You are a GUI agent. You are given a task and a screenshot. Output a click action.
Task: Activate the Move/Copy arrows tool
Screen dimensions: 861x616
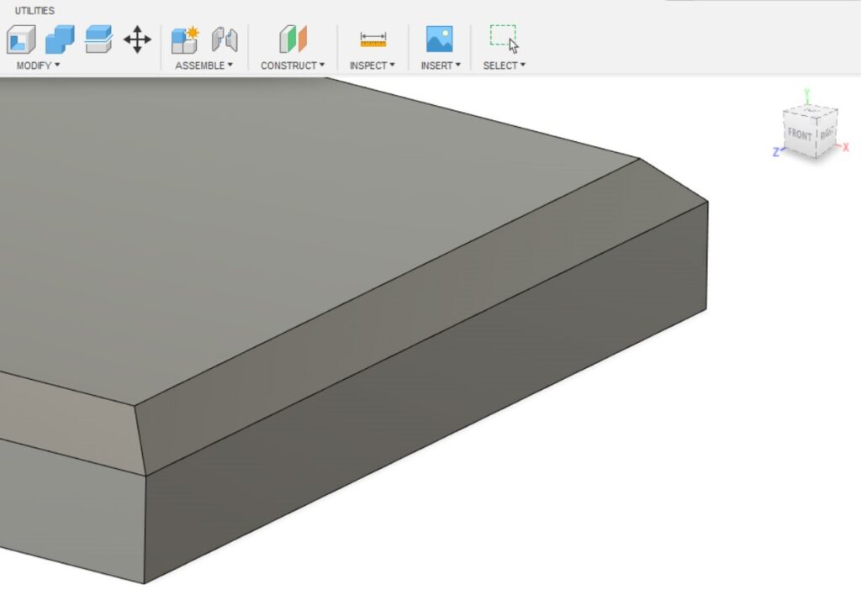(137, 39)
